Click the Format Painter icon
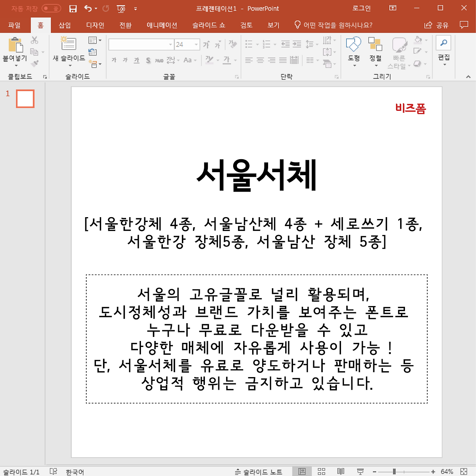The height and width of the screenshot is (476, 476). (x=35, y=63)
